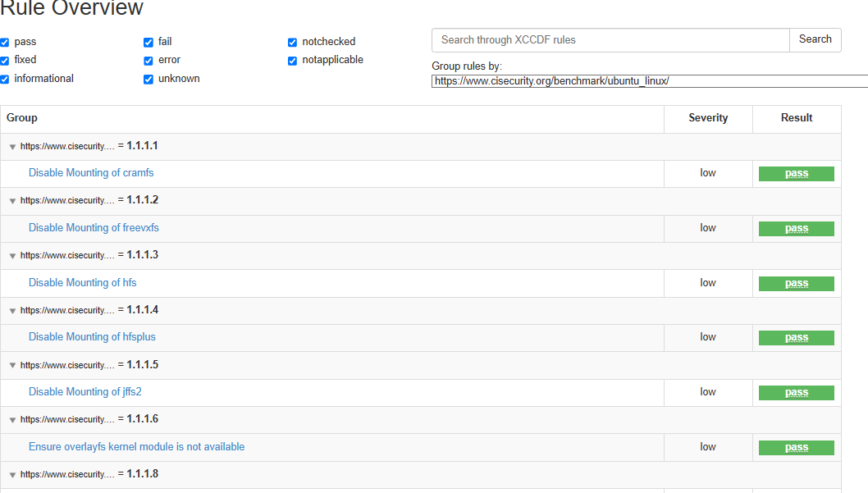
Task: Toggle the unknown results checkbox
Action: (148, 80)
